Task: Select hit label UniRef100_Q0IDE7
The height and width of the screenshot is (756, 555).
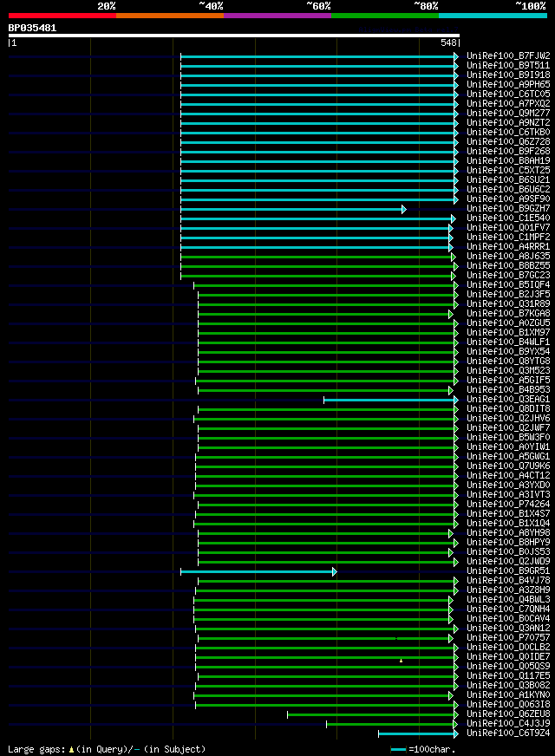Action: click(508, 657)
